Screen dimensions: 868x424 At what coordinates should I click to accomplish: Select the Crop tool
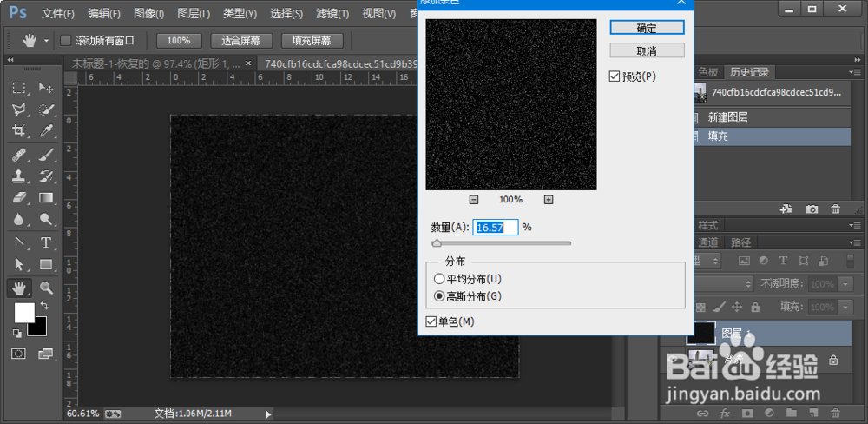pos(19,131)
